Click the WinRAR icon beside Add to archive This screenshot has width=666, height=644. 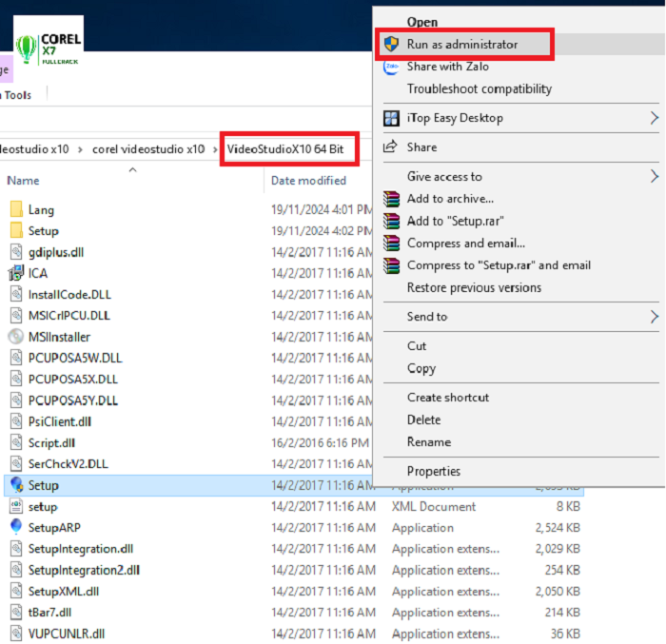point(391,199)
